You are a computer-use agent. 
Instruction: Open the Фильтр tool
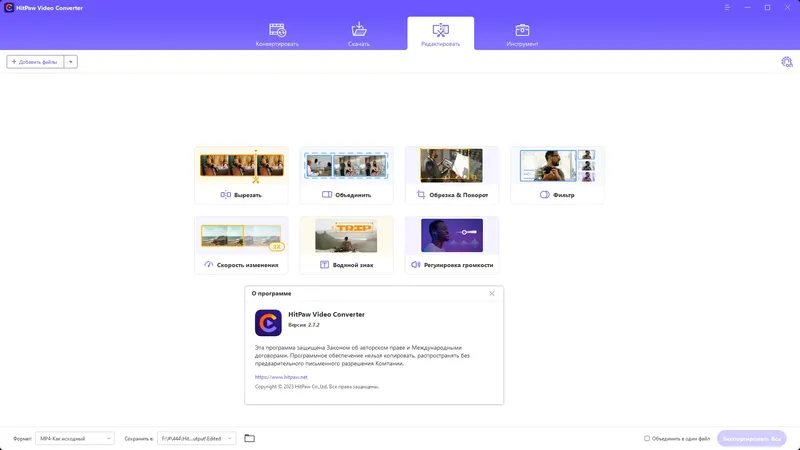[x=557, y=175]
